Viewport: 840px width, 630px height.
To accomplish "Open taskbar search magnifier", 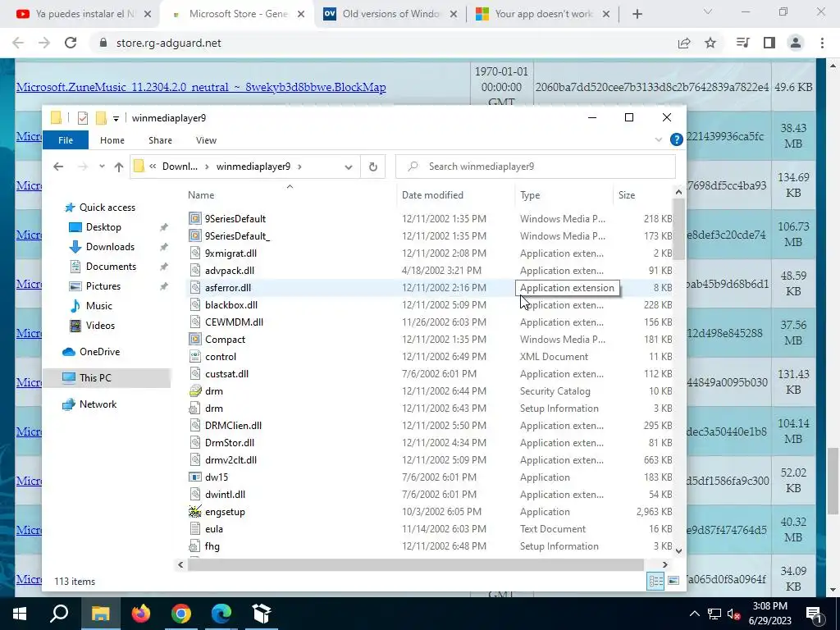I will 59,614.
